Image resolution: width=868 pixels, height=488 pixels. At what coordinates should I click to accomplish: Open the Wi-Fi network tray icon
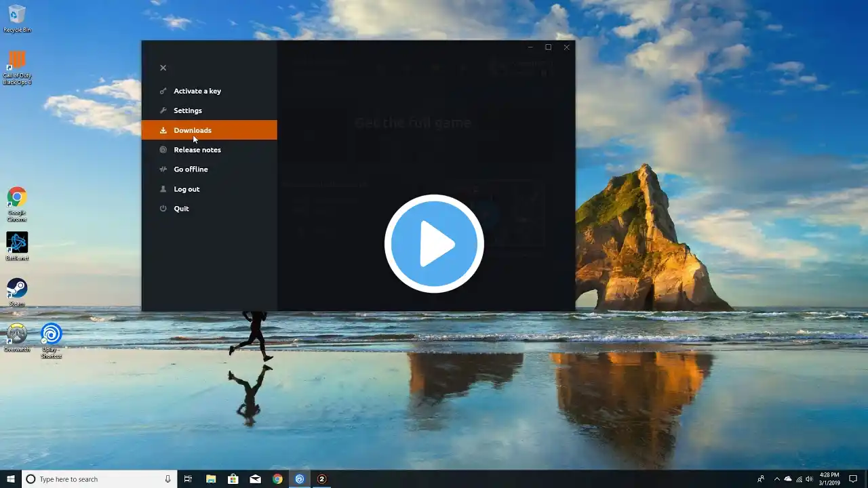[x=799, y=479]
